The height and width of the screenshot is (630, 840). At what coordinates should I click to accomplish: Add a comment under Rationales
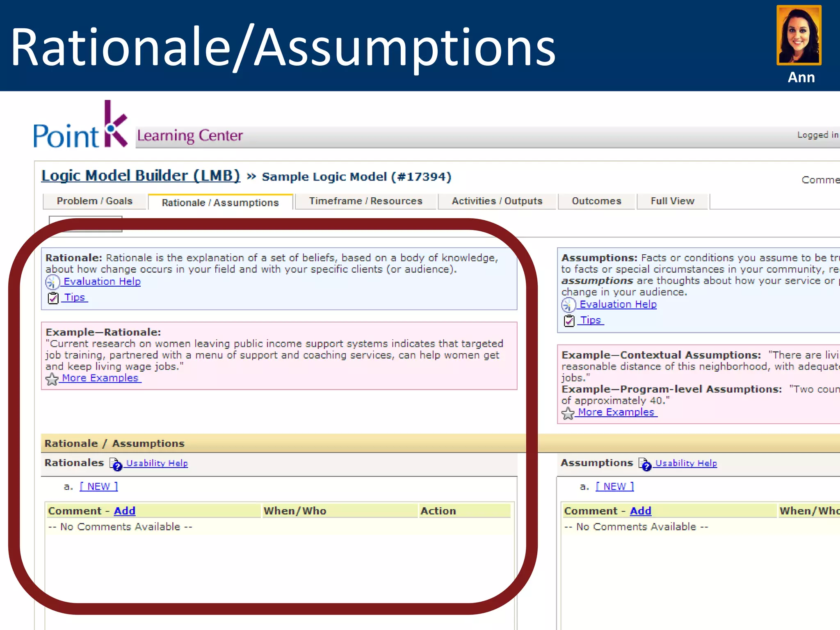[x=125, y=511]
